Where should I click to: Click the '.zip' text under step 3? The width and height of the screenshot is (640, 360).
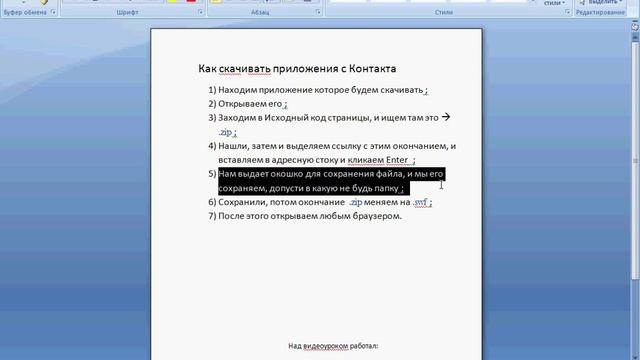(x=226, y=132)
